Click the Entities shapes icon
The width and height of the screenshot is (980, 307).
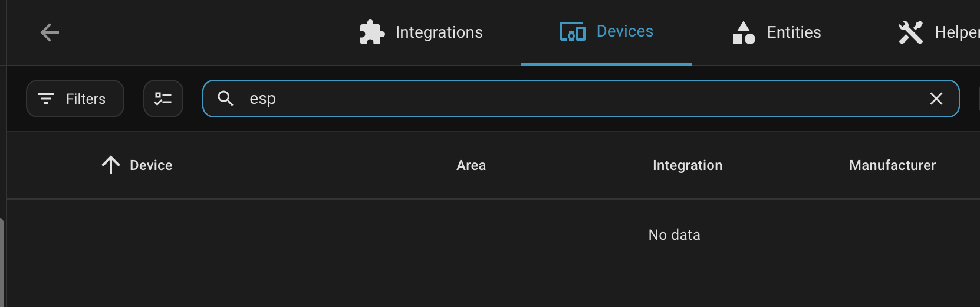click(744, 32)
